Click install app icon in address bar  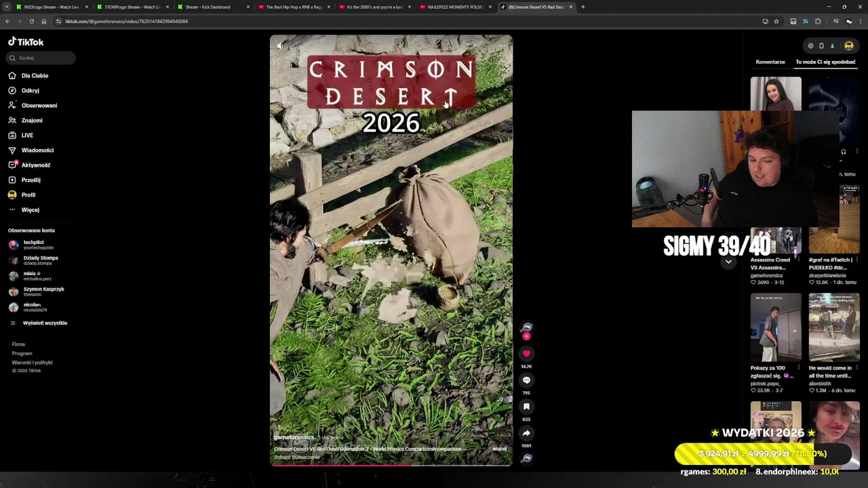(x=765, y=21)
